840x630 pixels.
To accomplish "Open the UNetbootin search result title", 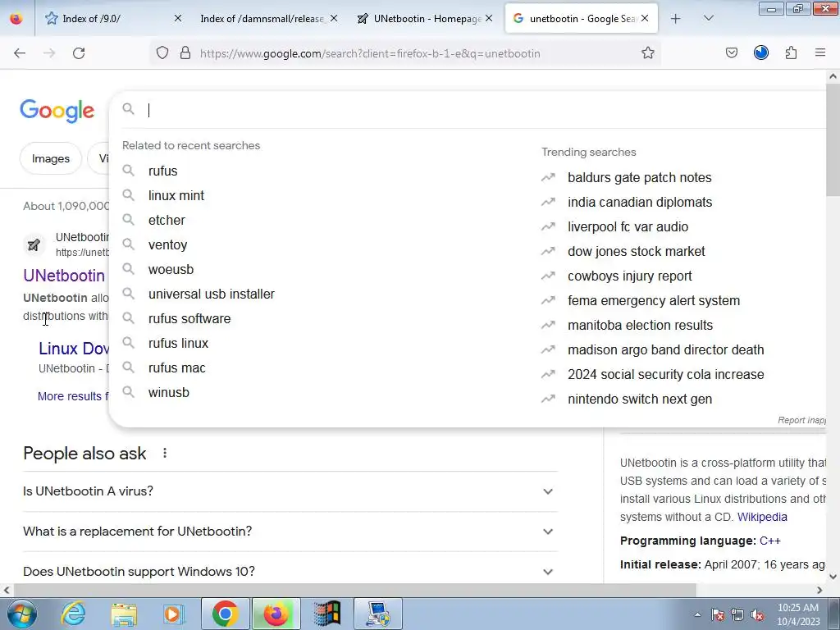I will pos(64,276).
